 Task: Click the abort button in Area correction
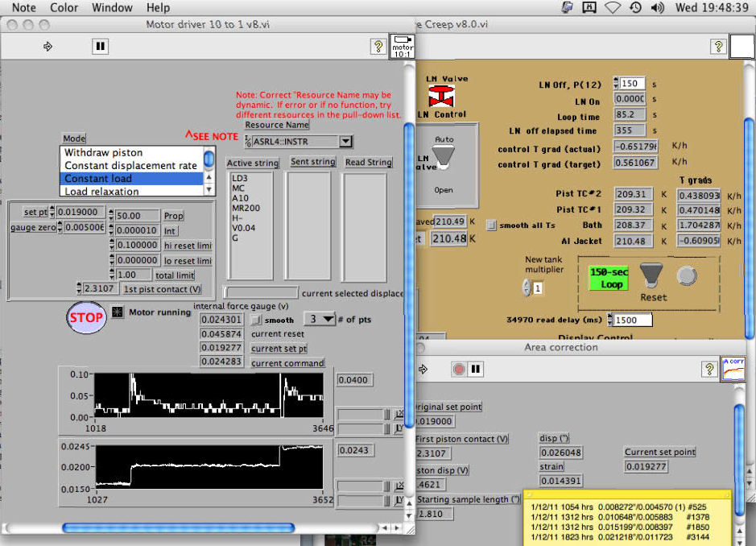coord(459,369)
